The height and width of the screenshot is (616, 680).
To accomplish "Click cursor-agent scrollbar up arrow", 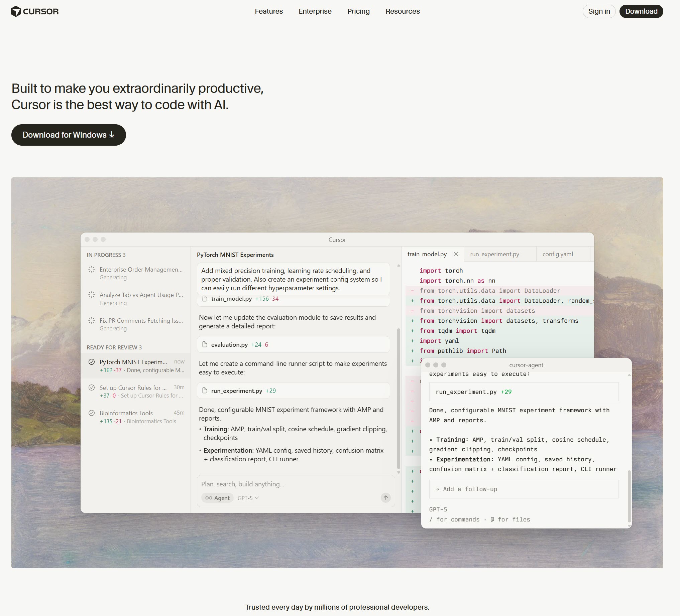I will point(629,375).
